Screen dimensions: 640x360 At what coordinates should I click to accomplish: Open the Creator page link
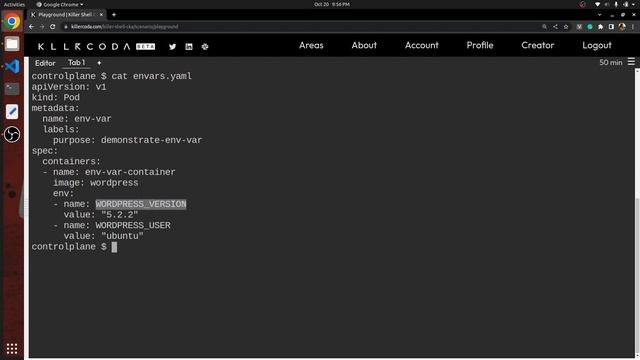(x=538, y=45)
